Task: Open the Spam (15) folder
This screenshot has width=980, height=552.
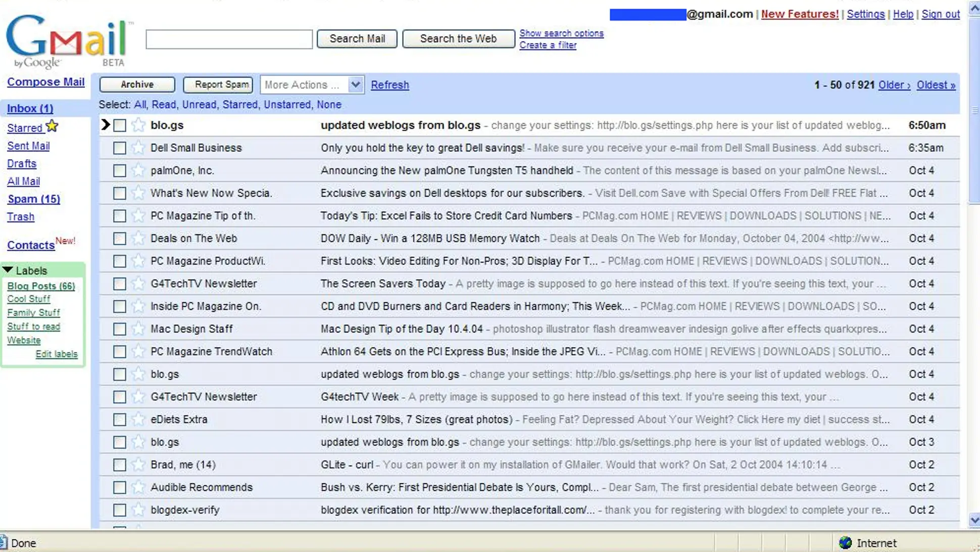Action: coord(33,199)
